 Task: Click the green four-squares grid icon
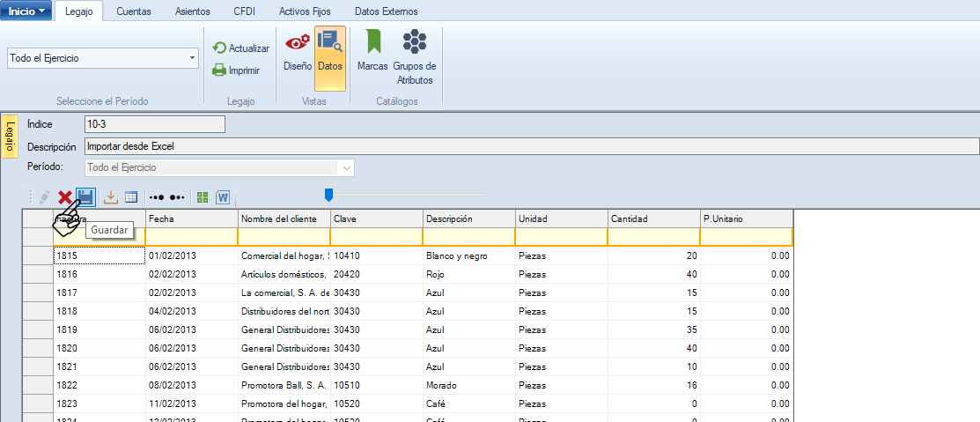point(203,197)
